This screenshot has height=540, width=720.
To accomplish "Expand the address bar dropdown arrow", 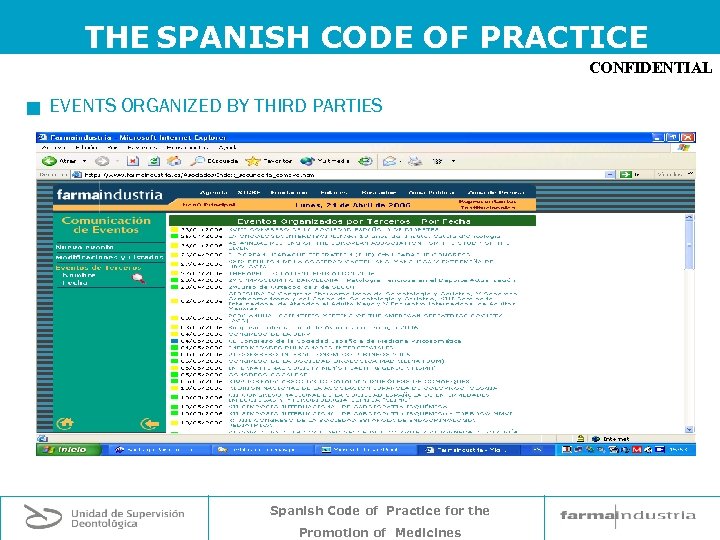I will 610,174.
